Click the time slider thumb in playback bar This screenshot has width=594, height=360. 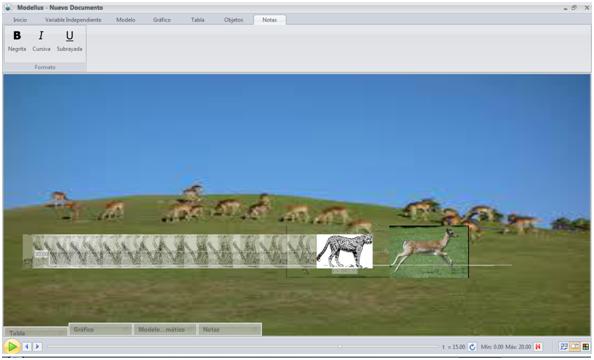click(x=340, y=346)
